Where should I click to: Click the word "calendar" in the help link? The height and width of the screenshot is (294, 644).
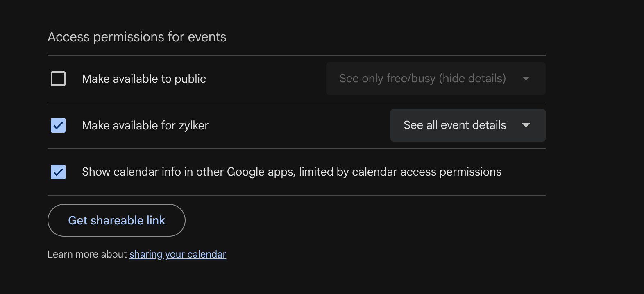tap(206, 254)
